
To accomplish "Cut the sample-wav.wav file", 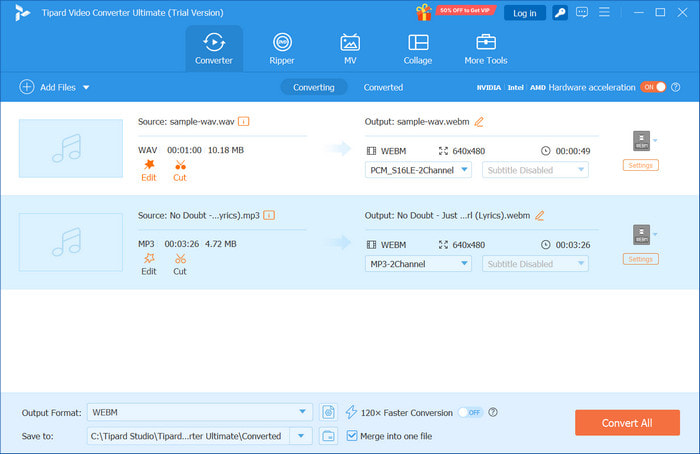I will tap(180, 171).
